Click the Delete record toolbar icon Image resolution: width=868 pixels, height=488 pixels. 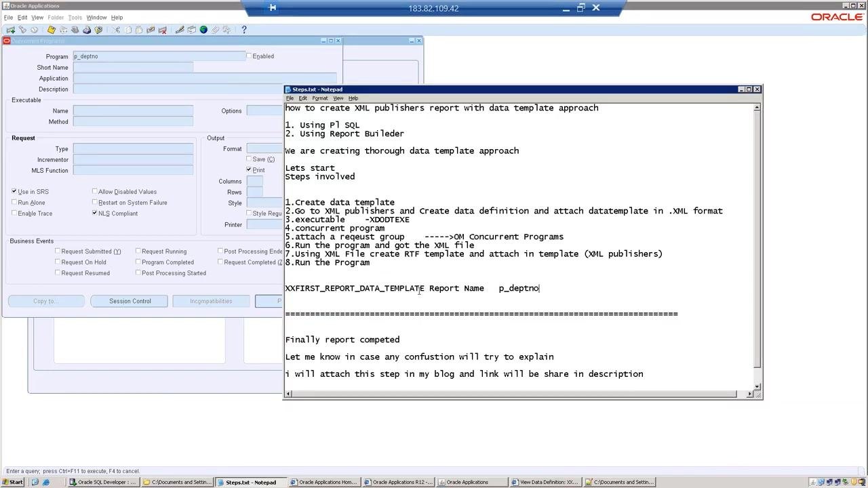(163, 30)
